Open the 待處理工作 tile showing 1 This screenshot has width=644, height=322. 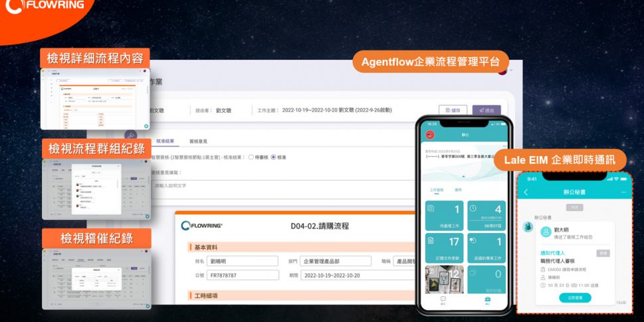point(444,216)
